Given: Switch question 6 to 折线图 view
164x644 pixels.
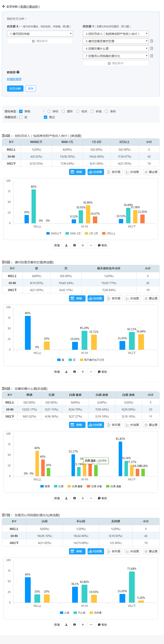Looking at the screenshot, I should pos(133,425).
